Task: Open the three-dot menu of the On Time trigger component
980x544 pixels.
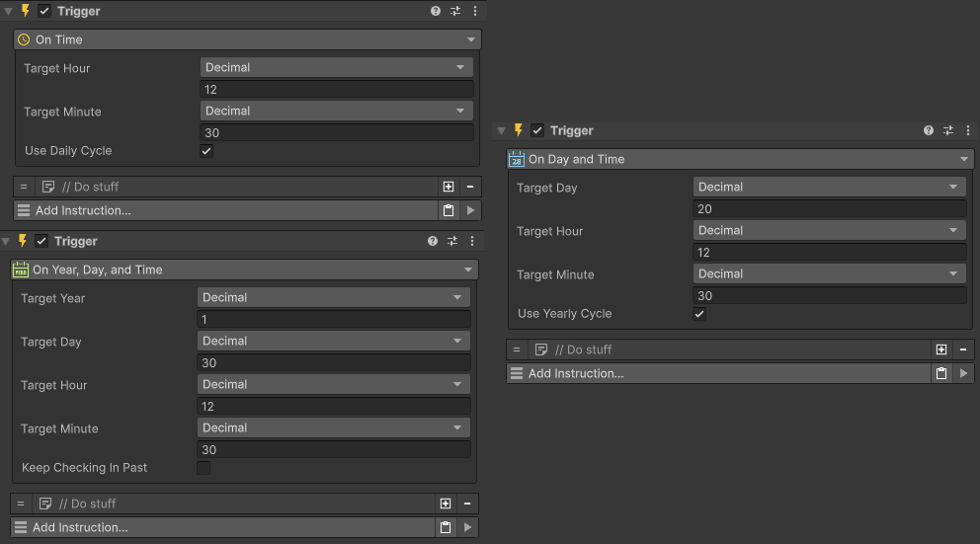Action: [x=475, y=11]
